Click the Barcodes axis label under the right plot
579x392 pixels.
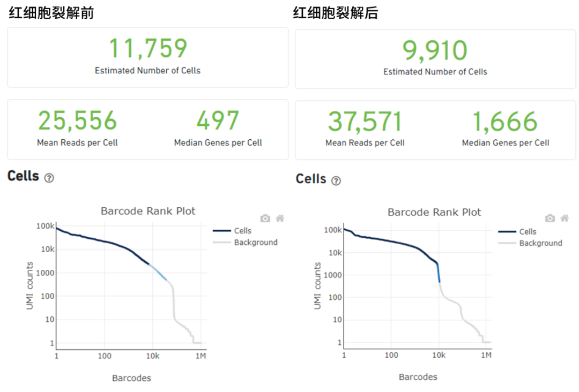(x=418, y=377)
